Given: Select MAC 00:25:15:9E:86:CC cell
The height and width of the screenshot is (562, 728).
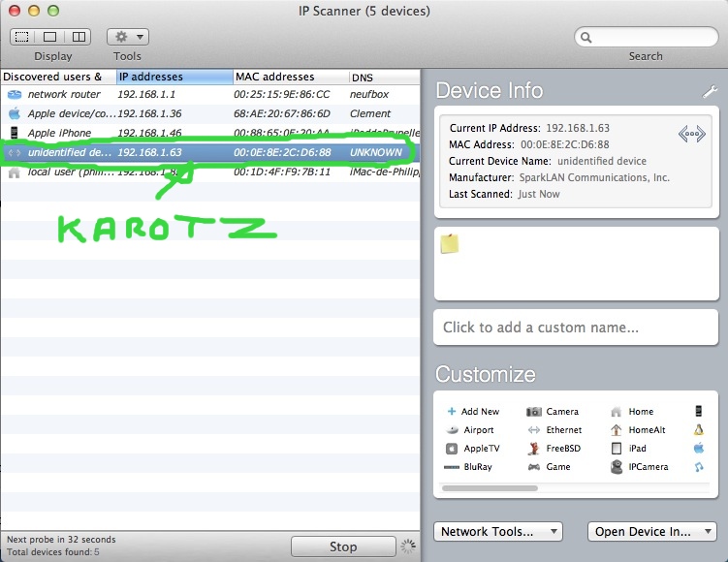Looking at the screenshot, I should [x=282, y=94].
